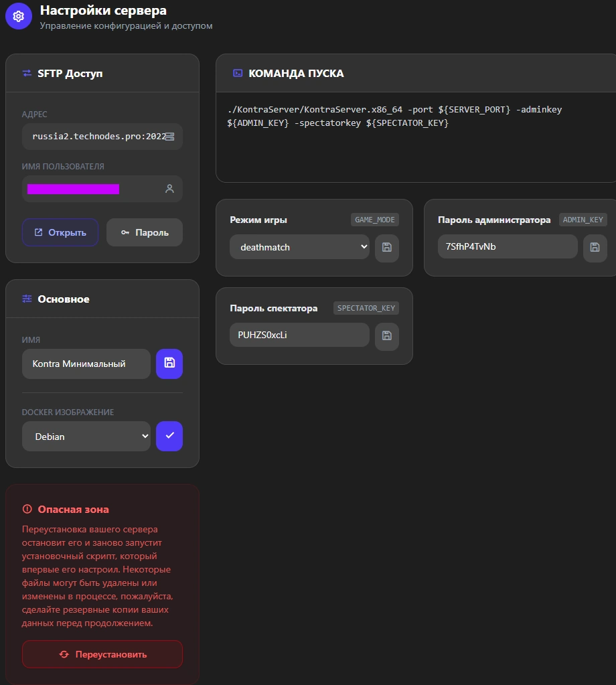Viewport: 616px width, 685px height.
Task: Click the SPECTATOR_KEY variable tag
Action: point(366,308)
